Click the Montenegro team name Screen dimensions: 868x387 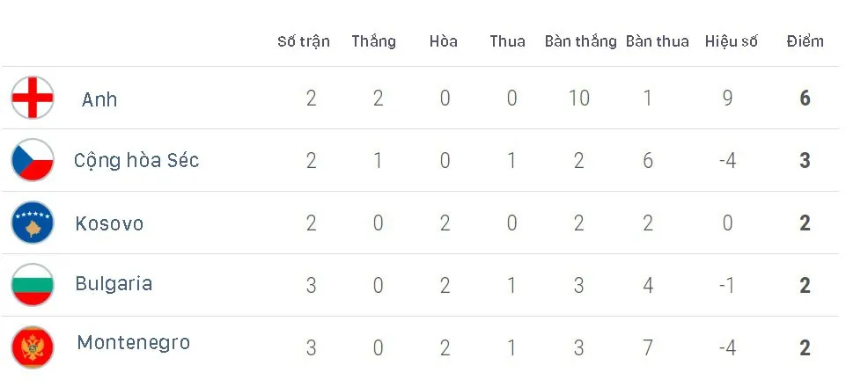134,343
